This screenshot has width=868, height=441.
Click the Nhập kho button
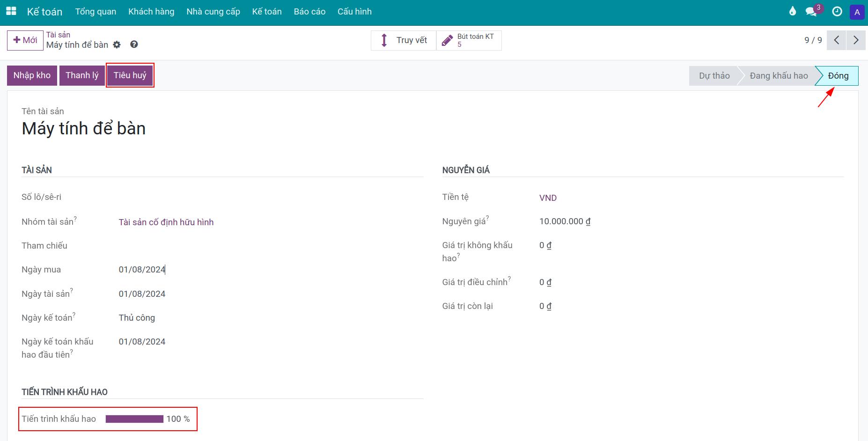(x=32, y=75)
